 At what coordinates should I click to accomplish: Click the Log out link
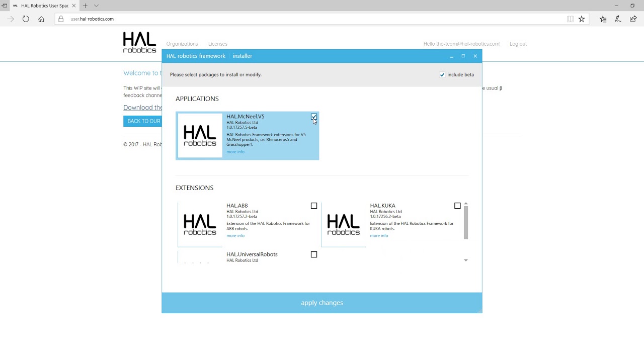[x=518, y=44]
